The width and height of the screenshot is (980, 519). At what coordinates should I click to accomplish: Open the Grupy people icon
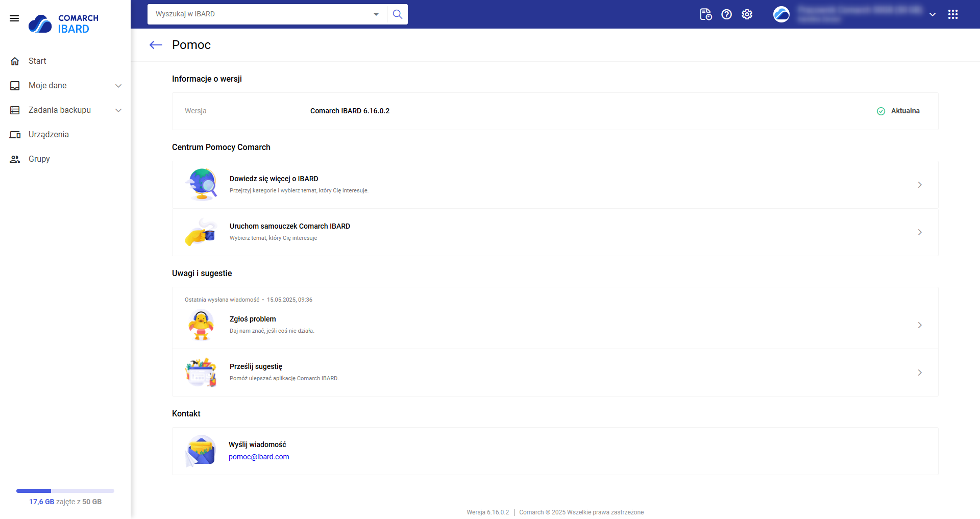point(15,159)
